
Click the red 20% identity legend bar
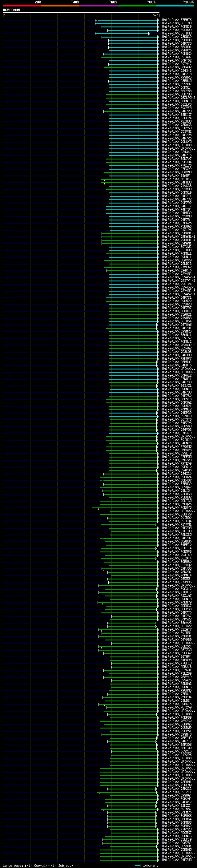point(22,6)
